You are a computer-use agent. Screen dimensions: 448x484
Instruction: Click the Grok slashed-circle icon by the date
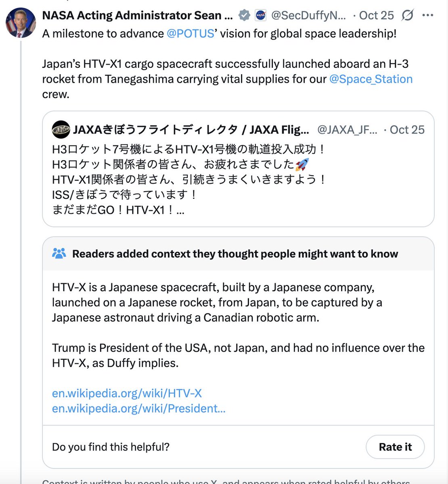click(408, 15)
